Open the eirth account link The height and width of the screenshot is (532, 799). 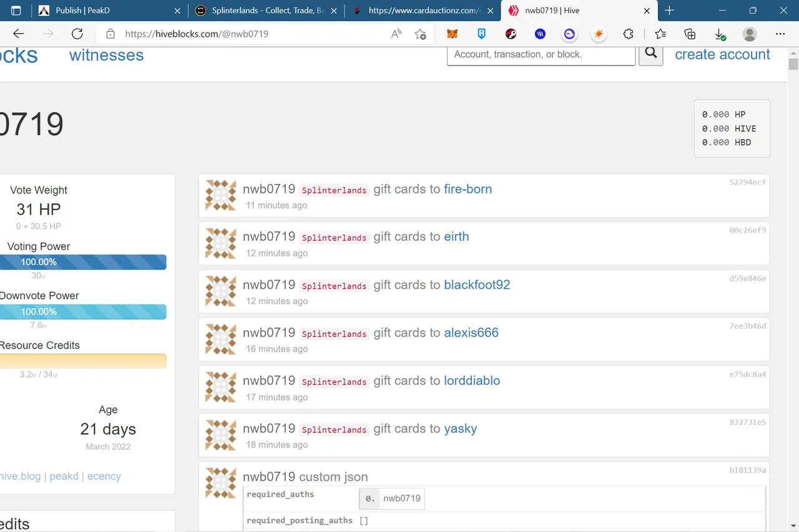tap(456, 236)
